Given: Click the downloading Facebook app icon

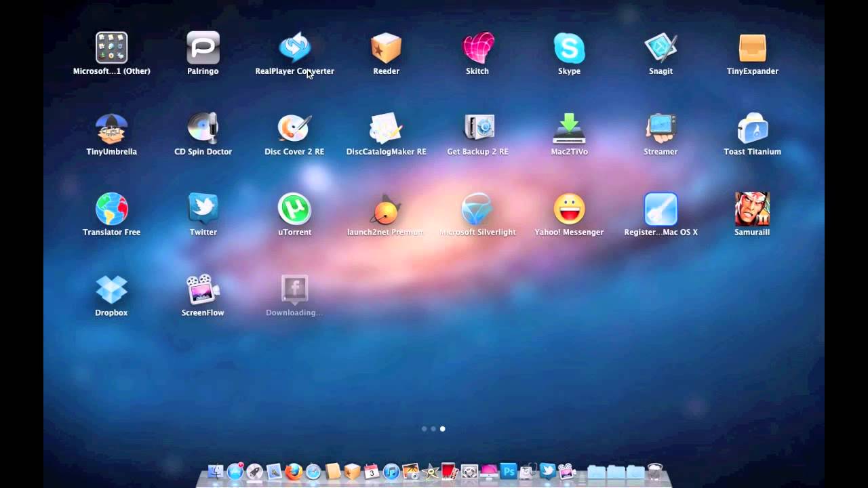Looking at the screenshot, I should [x=294, y=290].
